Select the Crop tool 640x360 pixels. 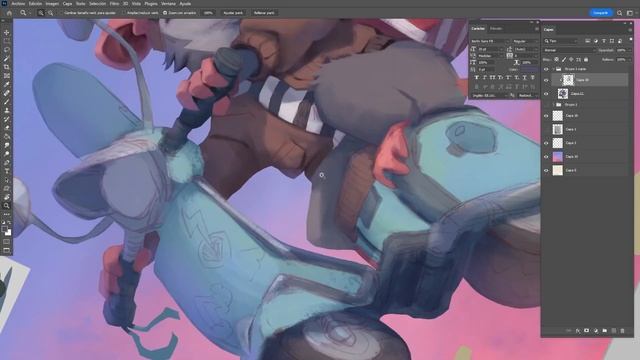click(7, 67)
